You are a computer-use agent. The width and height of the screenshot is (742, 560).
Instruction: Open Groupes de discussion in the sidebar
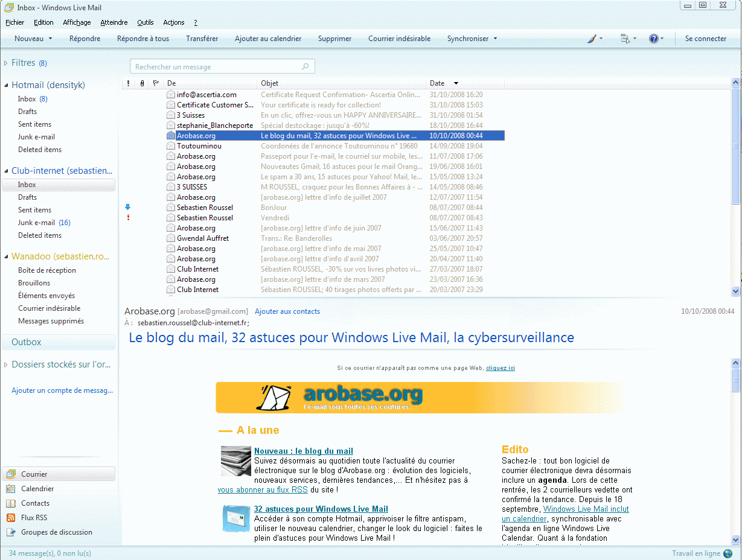[57, 532]
